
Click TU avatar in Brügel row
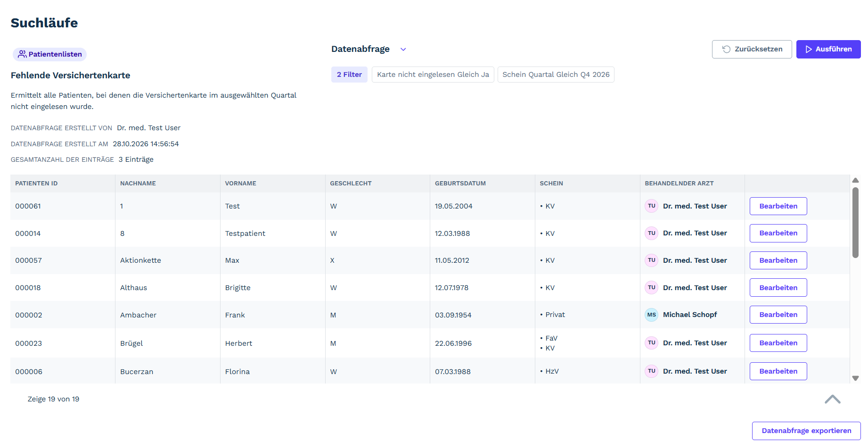651,343
